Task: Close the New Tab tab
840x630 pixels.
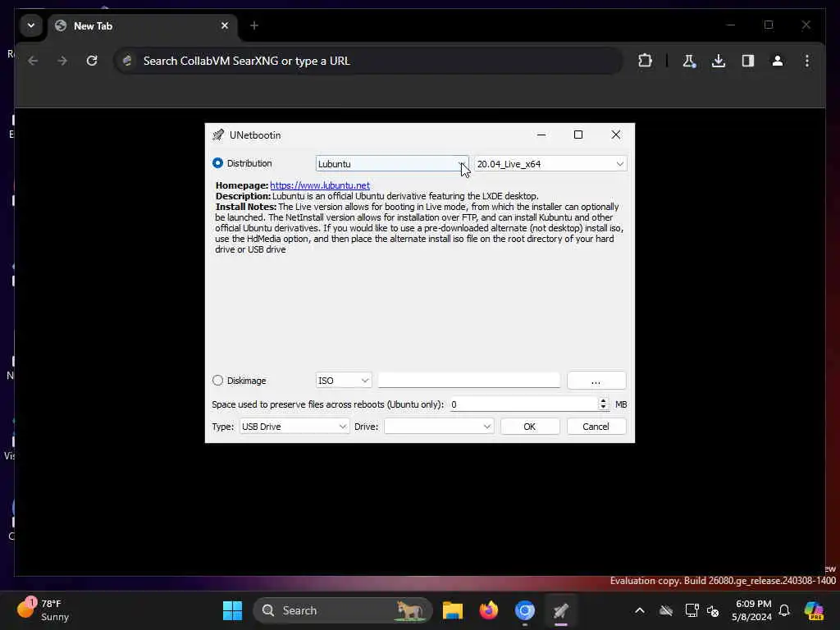Action: pos(225,25)
